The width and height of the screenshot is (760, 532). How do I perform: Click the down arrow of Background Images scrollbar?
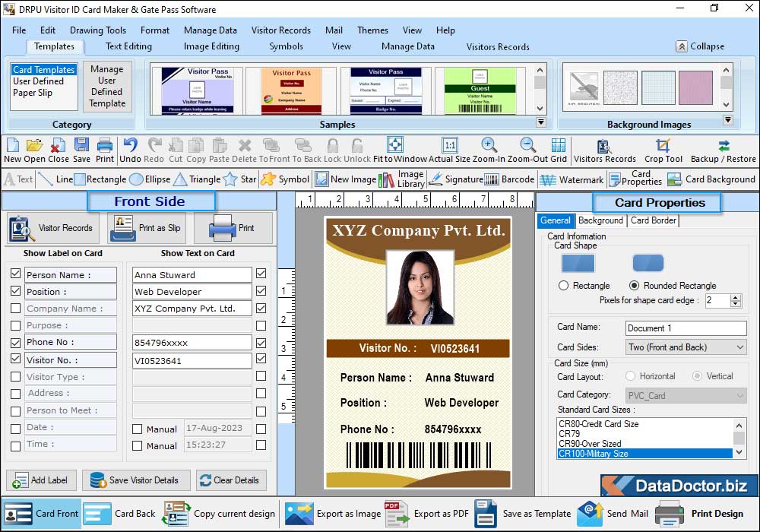(x=726, y=105)
